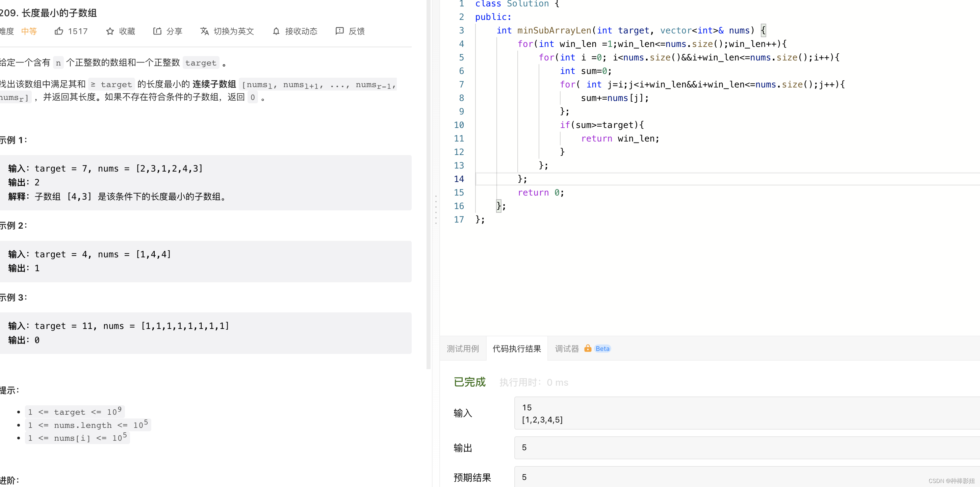Click the debugger lock icon

click(587, 349)
